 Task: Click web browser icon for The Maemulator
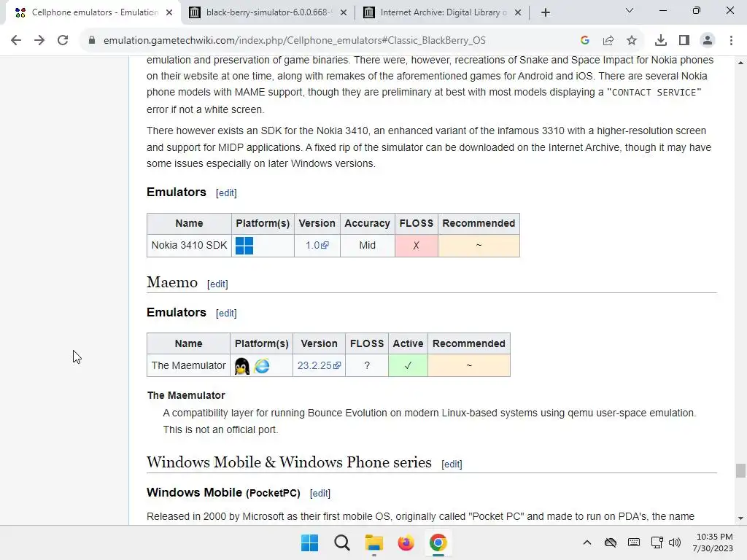[x=262, y=366]
